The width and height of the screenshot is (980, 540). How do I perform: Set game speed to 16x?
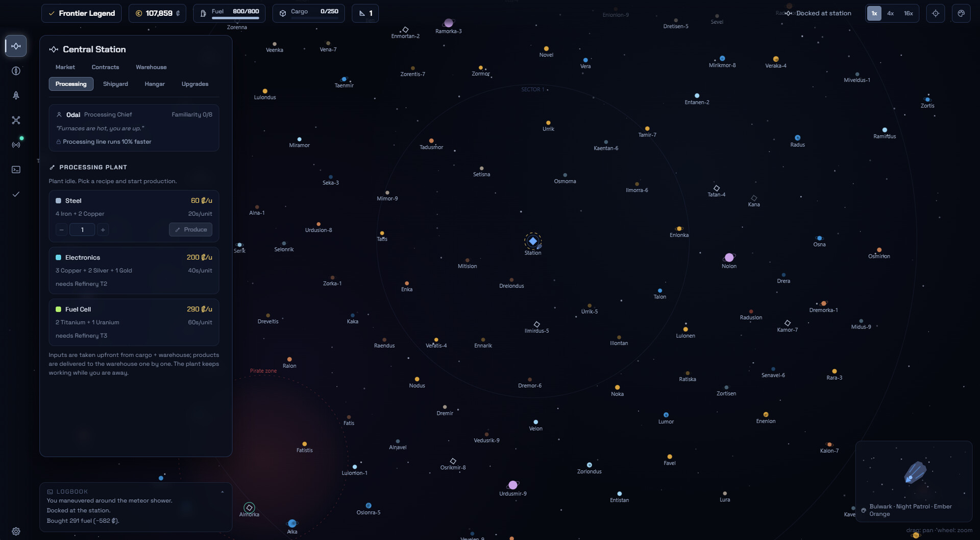[x=909, y=13]
